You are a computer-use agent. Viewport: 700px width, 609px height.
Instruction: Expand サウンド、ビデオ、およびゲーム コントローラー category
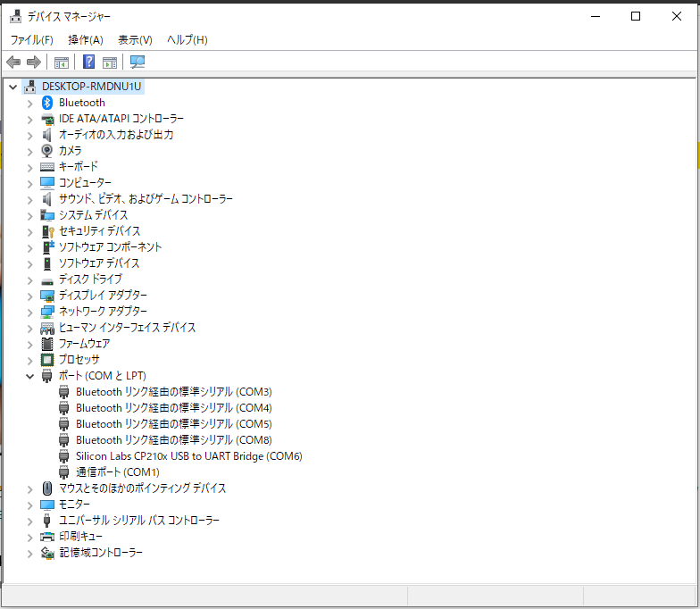[x=30, y=200]
